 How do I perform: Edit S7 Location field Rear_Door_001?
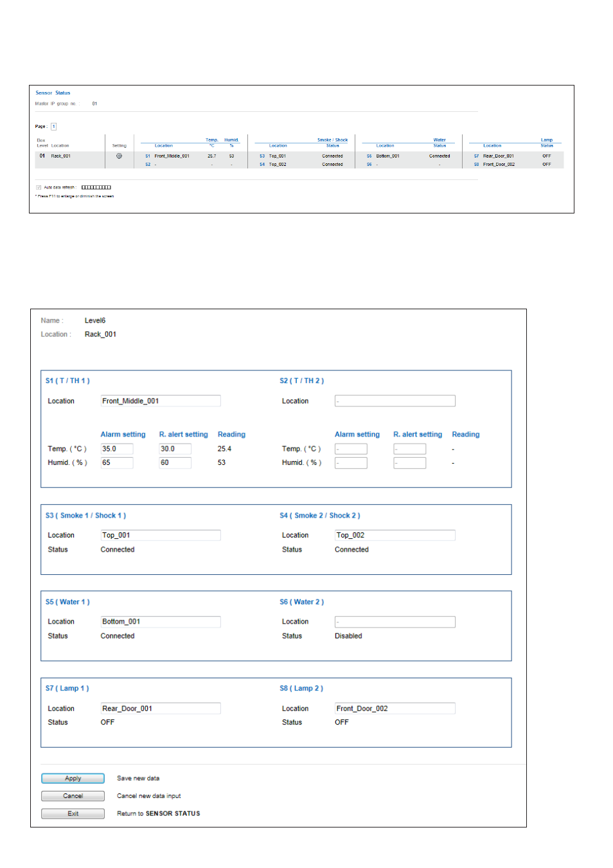(x=161, y=708)
